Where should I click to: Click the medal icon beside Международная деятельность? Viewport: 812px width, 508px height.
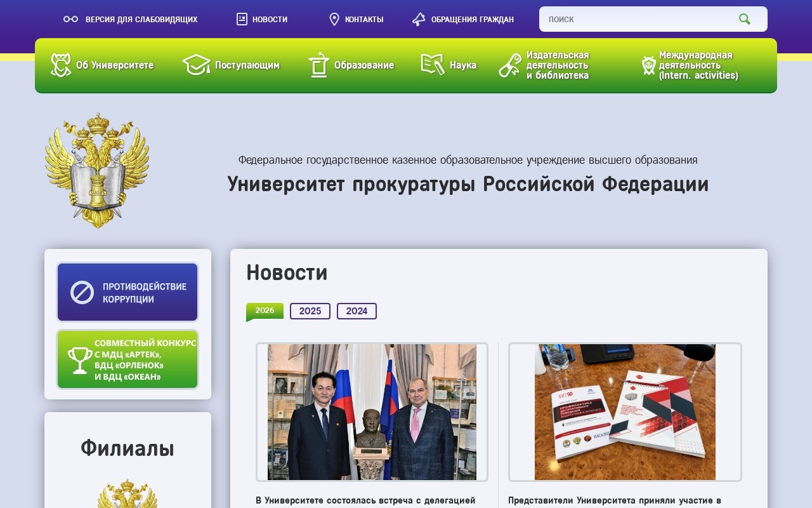click(648, 65)
